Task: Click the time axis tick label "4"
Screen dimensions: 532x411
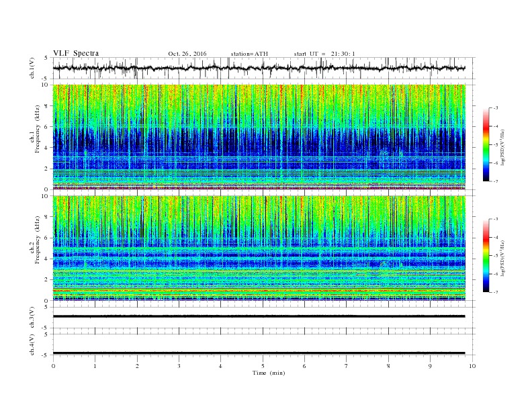Action: [x=220, y=366]
